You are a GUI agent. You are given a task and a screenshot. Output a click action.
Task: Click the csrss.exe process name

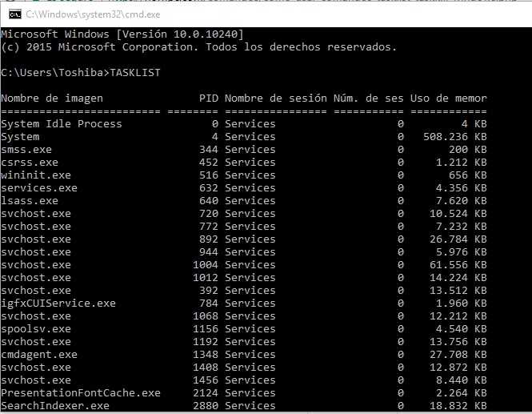tap(30, 163)
